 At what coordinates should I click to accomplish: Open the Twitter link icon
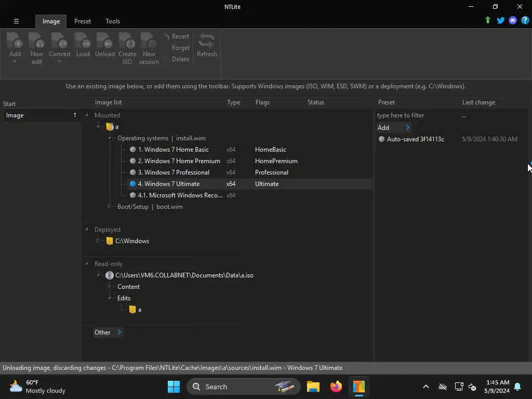[500, 20]
